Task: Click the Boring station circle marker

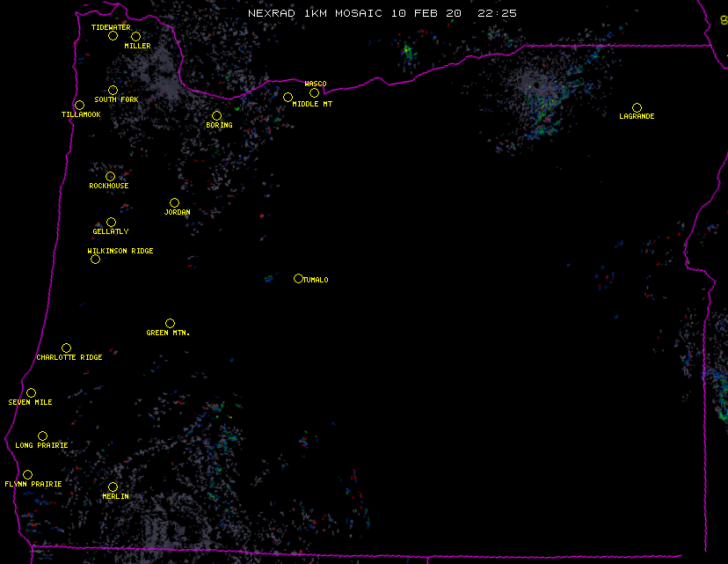Action: click(216, 116)
